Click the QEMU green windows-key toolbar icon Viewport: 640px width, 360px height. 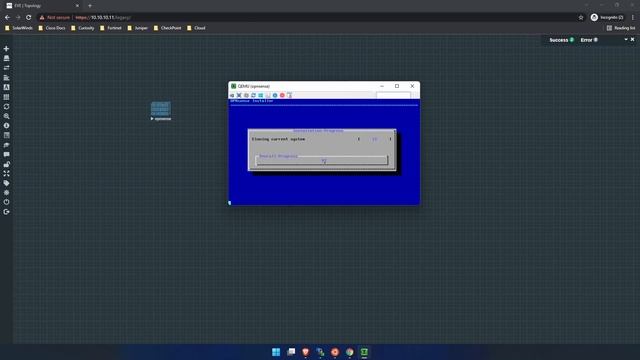(260, 95)
